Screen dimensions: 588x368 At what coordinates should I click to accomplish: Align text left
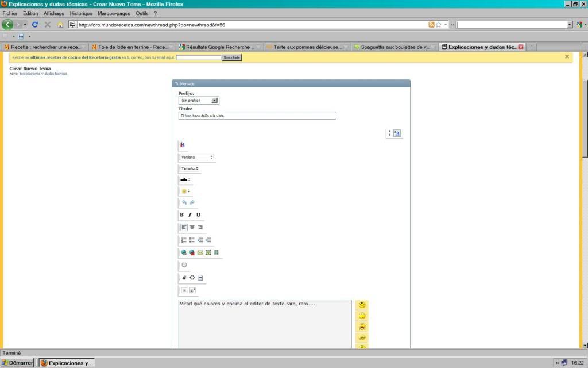184,228
